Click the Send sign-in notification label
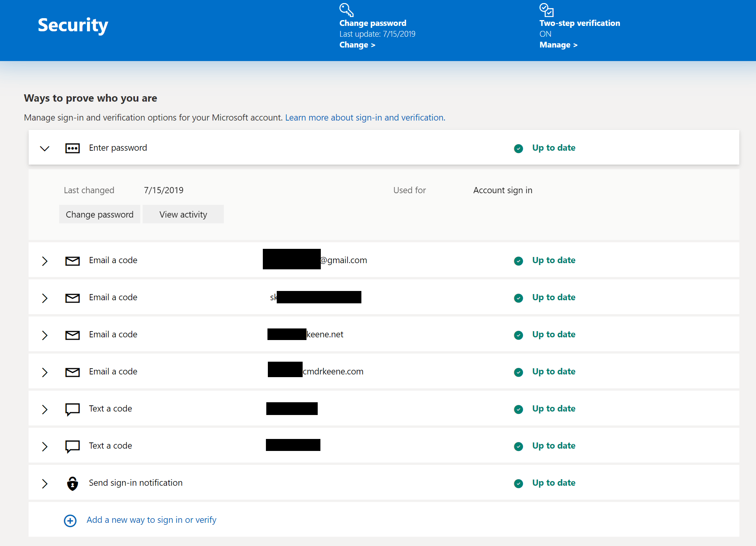Screen dimensions: 756x546 tap(136, 483)
